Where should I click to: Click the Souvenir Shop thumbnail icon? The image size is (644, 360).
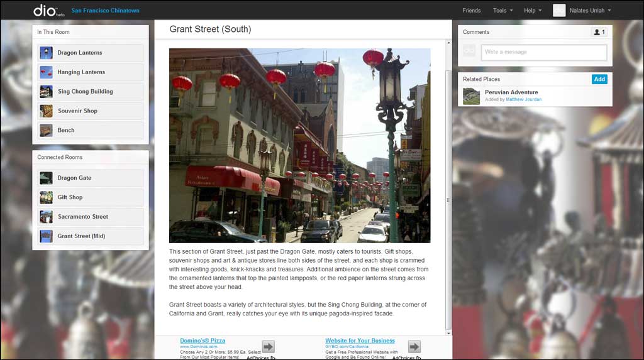[x=46, y=111]
